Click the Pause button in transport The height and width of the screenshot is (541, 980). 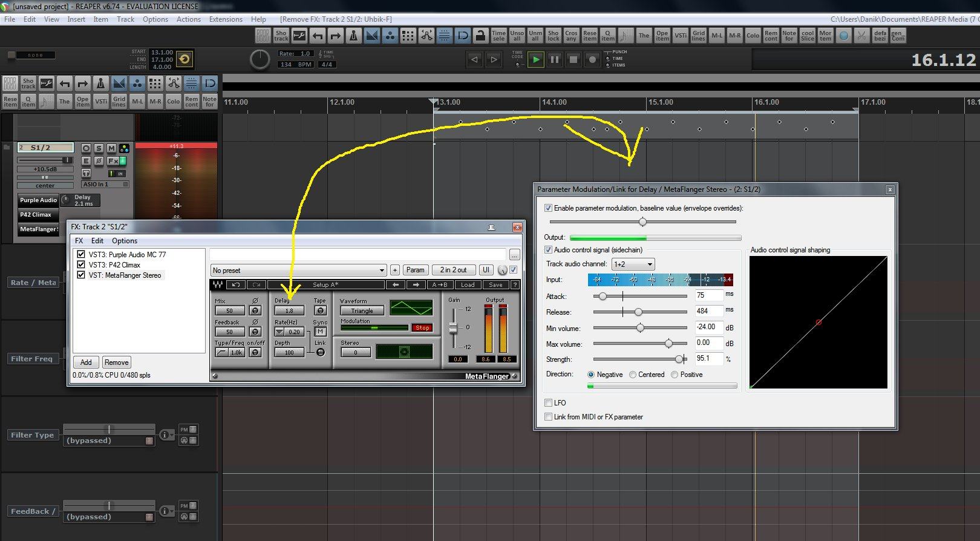coord(554,59)
